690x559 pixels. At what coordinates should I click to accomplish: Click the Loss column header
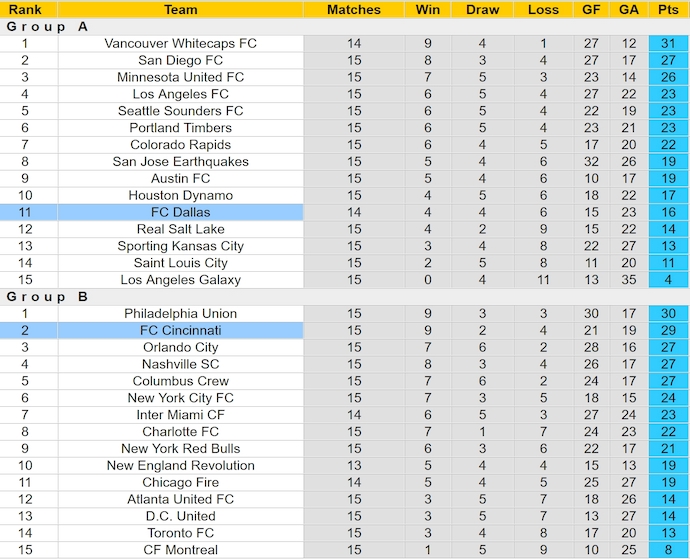[x=543, y=9]
